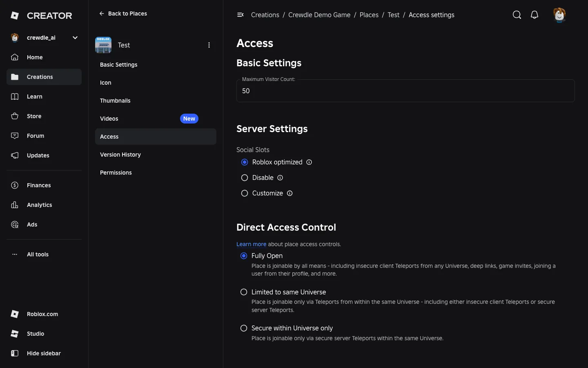Show info tooltip for Disable option

click(280, 178)
